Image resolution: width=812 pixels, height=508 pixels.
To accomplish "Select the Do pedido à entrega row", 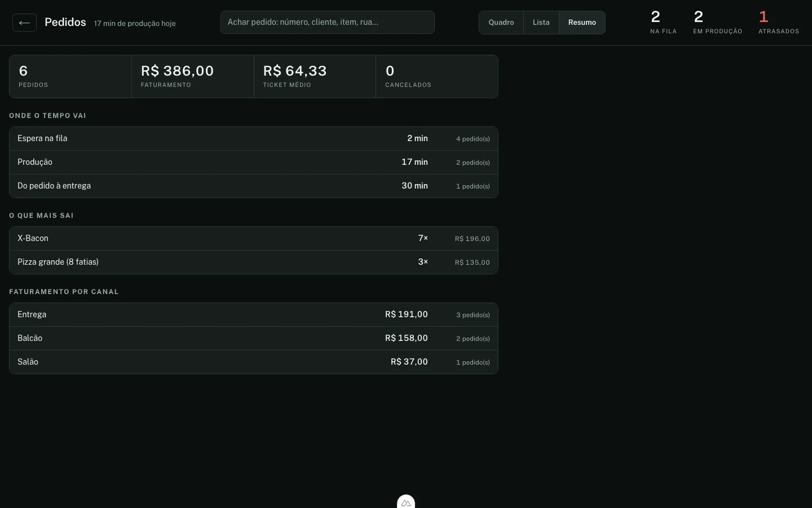I will click(x=254, y=186).
